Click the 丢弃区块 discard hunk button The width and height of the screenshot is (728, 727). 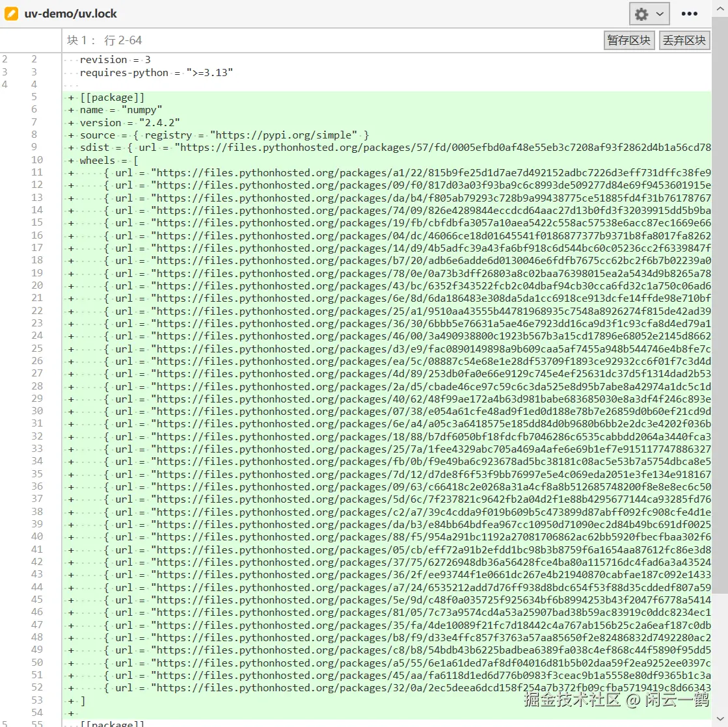[x=684, y=40]
